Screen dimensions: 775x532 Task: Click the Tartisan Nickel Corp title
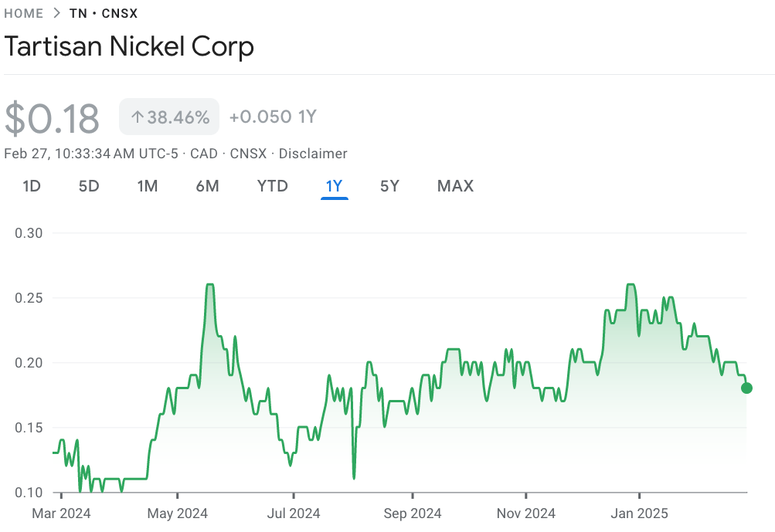(x=128, y=47)
